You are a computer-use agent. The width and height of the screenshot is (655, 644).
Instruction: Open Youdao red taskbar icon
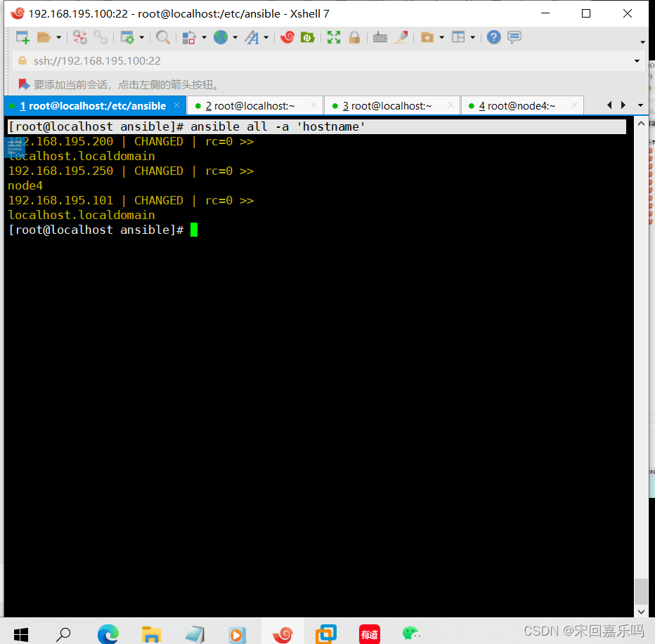[x=370, y=635]
